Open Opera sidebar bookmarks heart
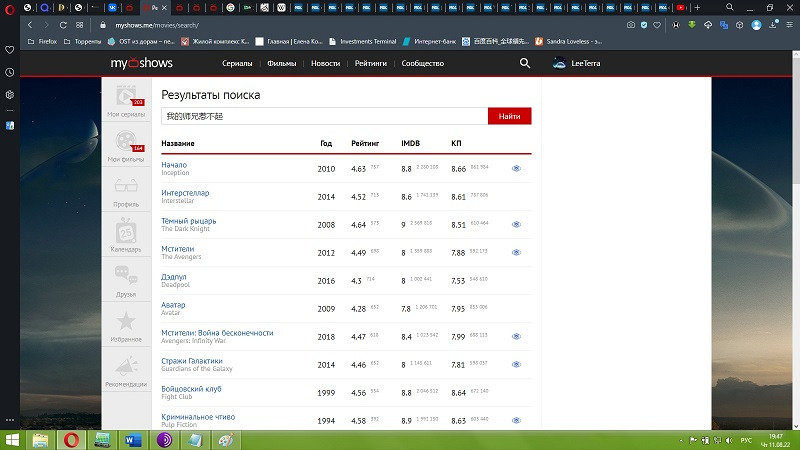 (x=10, y=50)
